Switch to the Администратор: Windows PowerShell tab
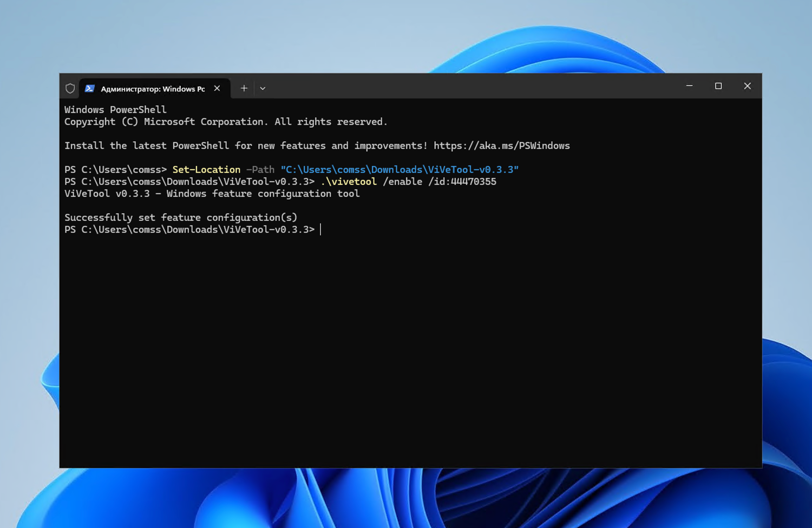Viewport: 812px width, 528px height. [x=155, y=88]
